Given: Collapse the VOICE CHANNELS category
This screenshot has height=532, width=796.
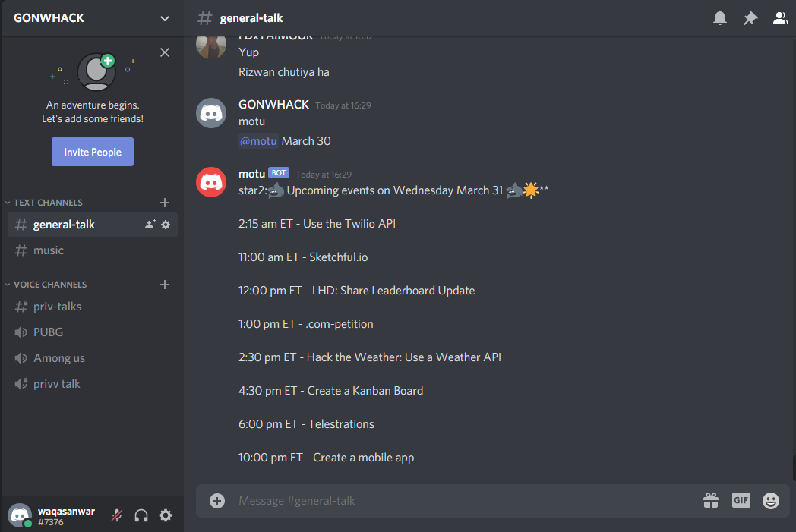Looking at the screenshot, I should (46, 285).
